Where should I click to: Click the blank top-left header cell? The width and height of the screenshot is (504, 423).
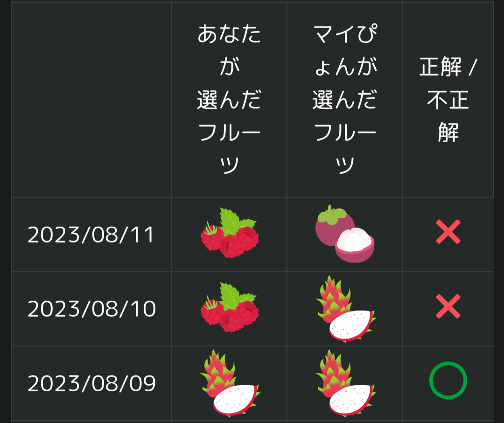pos(91,100)
